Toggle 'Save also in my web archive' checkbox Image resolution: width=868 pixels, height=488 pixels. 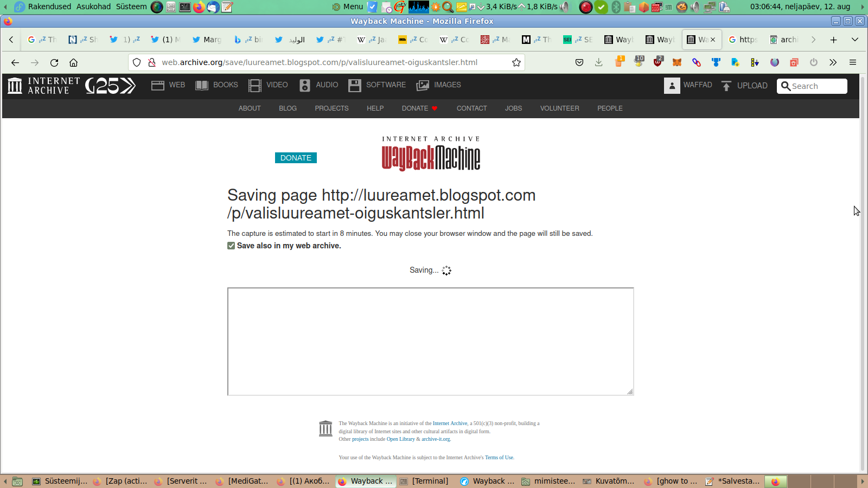click(231, 246)
